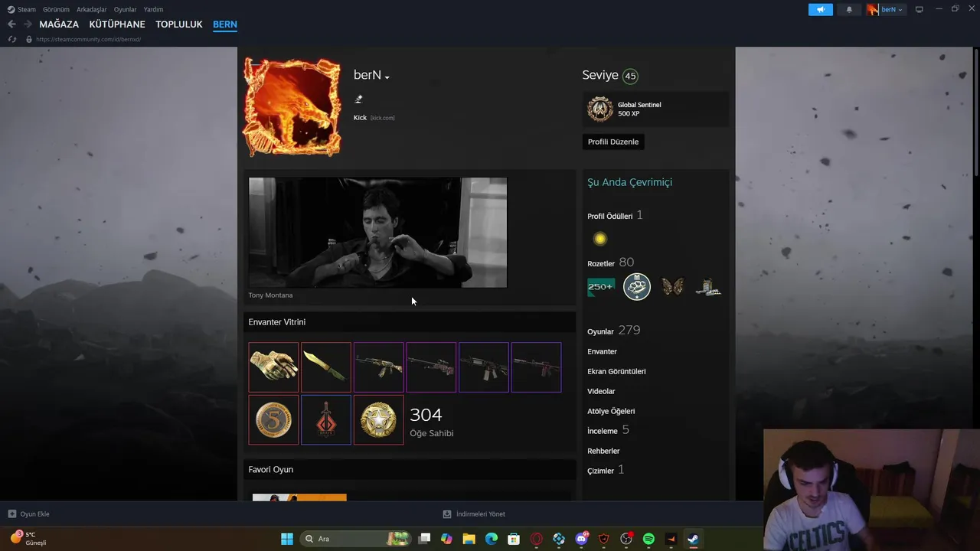The width and height of the screenshot is (980, 551).
Task: Open OBS Studio from the taskbar
Action: click(626, 539)
